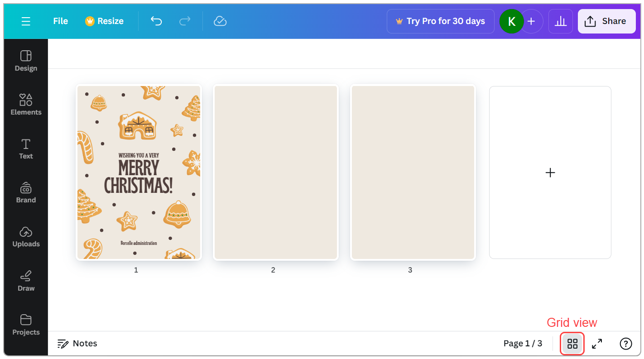The width and height of the screenshot is (644, 359).
Task: Show the Notes panel
Action: 77,344
